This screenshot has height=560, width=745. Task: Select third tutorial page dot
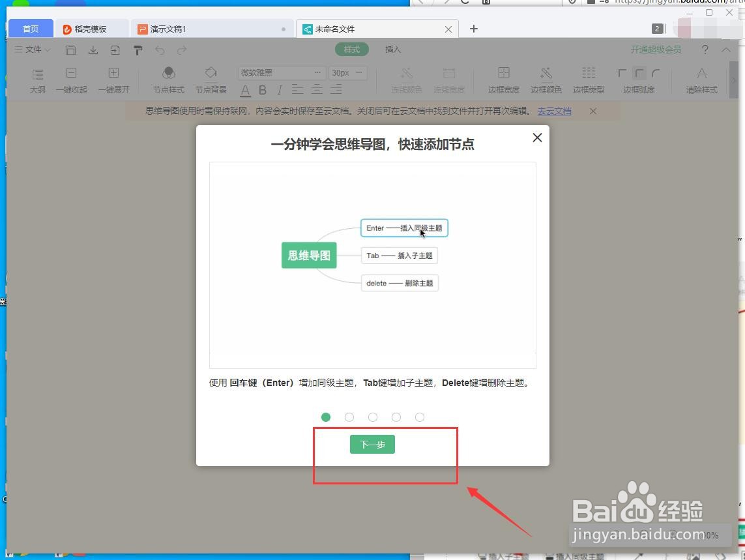point(373,417)
